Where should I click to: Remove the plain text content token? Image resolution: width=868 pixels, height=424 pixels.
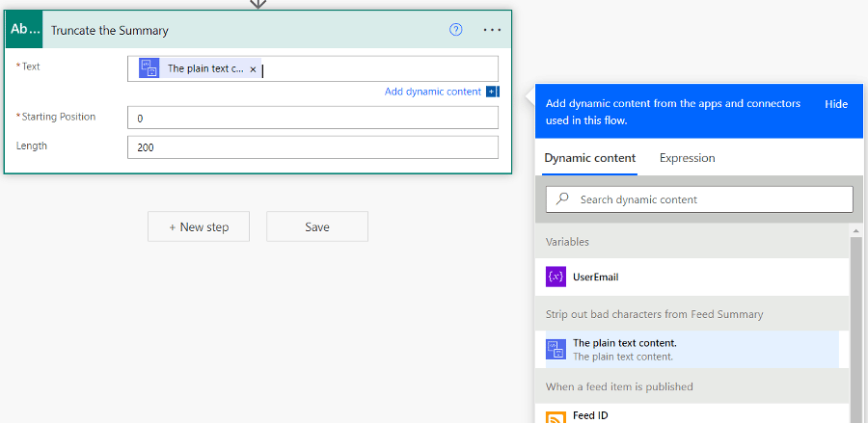tap(253, 69)
